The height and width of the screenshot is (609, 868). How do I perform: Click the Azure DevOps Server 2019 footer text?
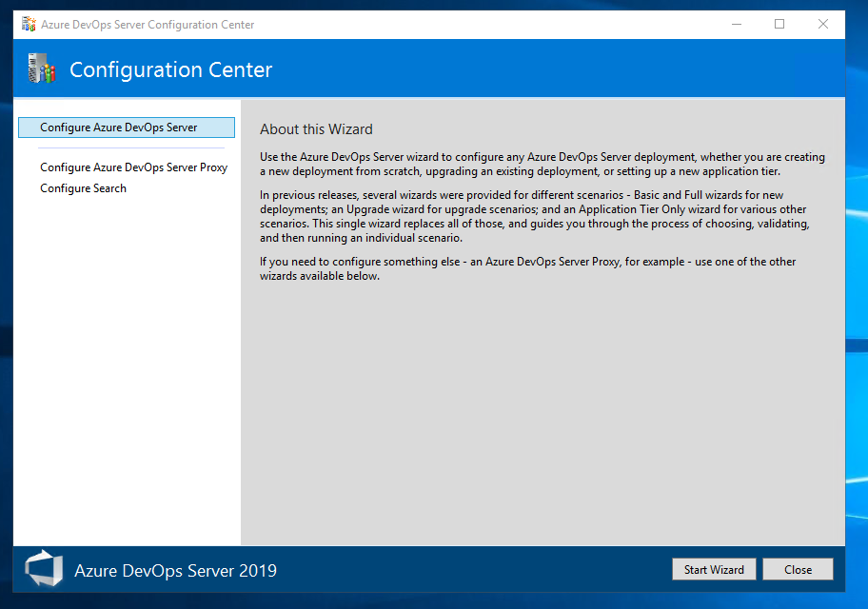coord(175,570)
